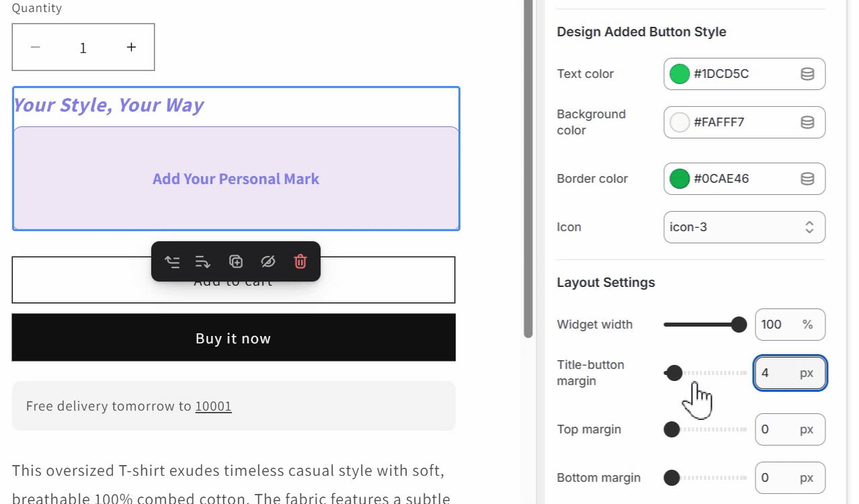Click the Title-button margin slider handle
This screenshot has height=504, width=859.
(674, 373)
